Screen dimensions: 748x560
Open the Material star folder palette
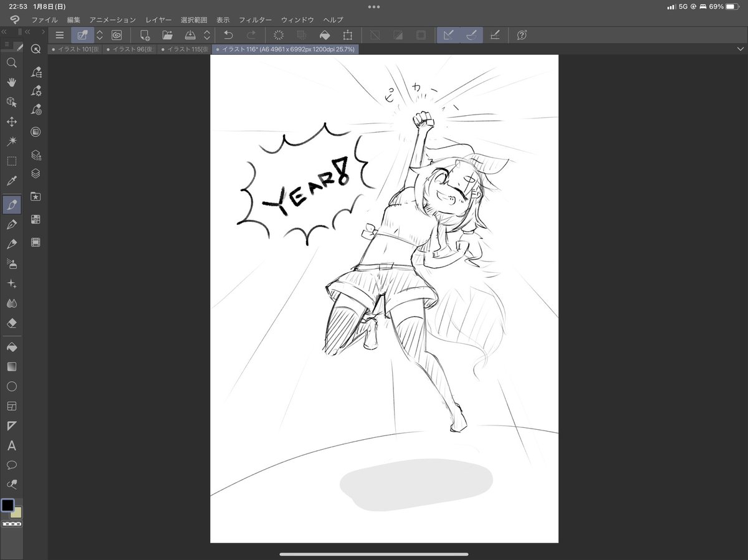tap(36, 196)
